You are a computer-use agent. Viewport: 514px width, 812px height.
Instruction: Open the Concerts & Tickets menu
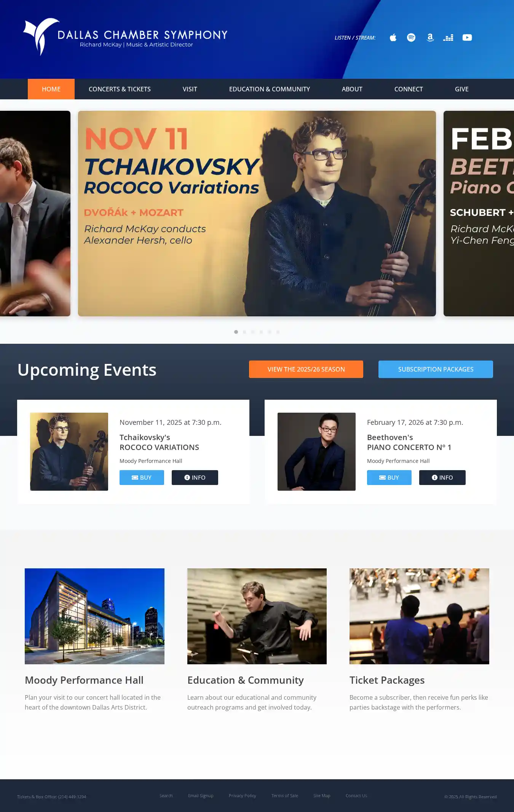pos(120,89)
